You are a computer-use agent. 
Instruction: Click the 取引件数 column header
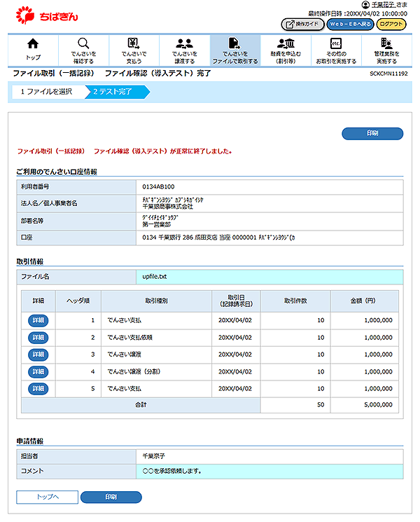295,301
